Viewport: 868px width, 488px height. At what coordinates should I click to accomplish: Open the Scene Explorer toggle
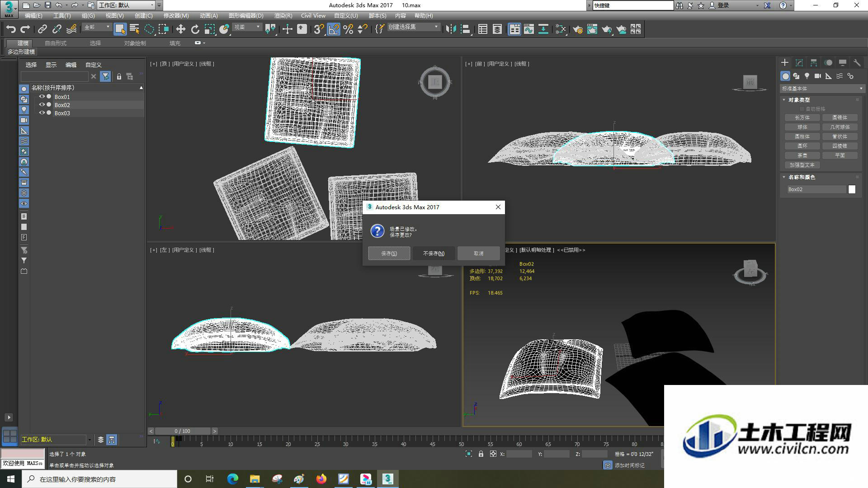(482, 29)
